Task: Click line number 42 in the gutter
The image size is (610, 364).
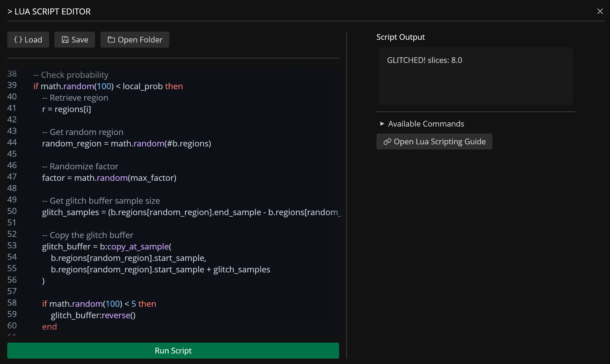Action: pyautogui.click(x=12, y=119)
